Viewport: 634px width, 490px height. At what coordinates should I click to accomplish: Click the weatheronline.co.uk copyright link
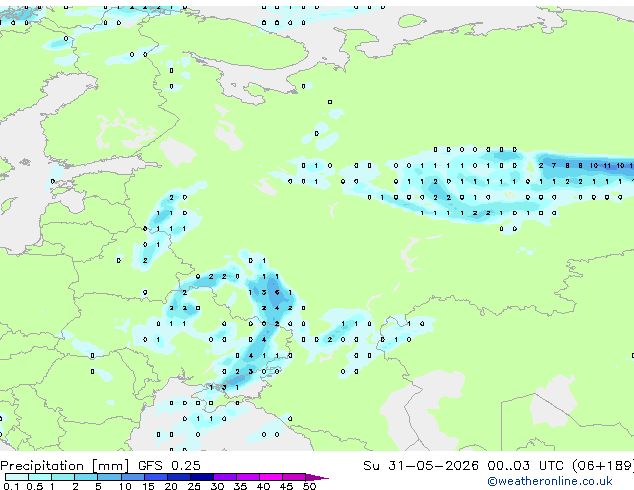pyautogui.click(x=550, y=481)
